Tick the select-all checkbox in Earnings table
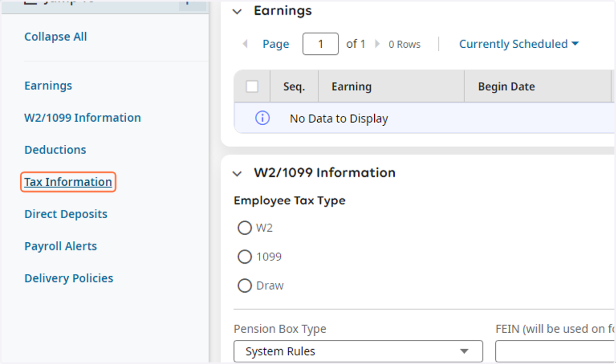616x364 pixels. click(x=252, y=86)
